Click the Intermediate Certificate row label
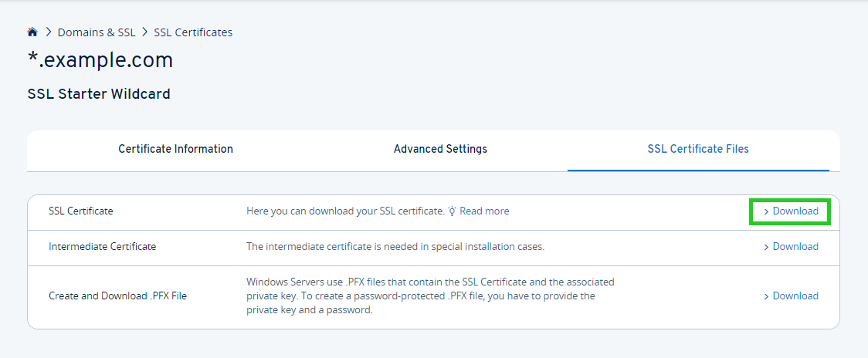This screenshot has width=868, height=358. pyautogui.click(x=102, y=247)
